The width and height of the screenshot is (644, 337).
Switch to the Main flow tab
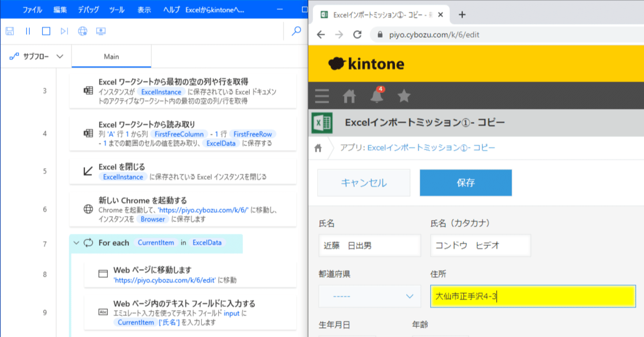(x=111, y=56)
